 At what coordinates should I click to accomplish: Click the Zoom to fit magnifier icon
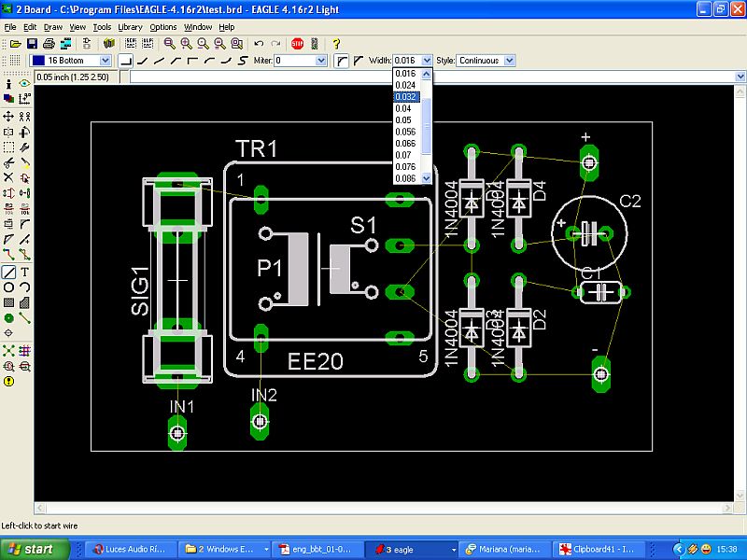click(x=169, y=44)
